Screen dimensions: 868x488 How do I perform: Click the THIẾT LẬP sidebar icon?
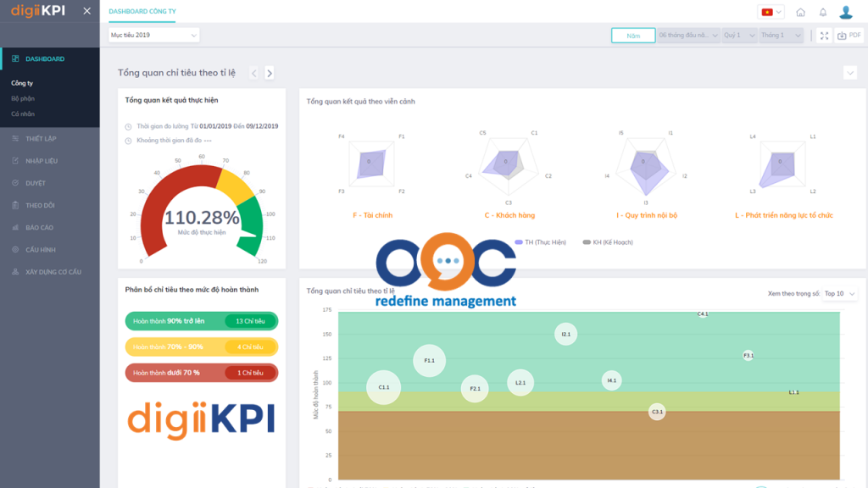15,138
